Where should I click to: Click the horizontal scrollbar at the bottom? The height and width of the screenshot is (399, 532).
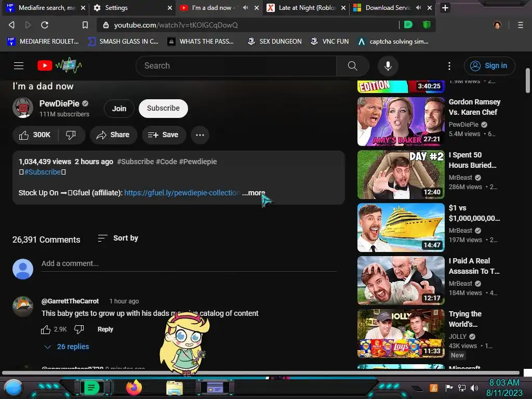[x=261, y=373]
